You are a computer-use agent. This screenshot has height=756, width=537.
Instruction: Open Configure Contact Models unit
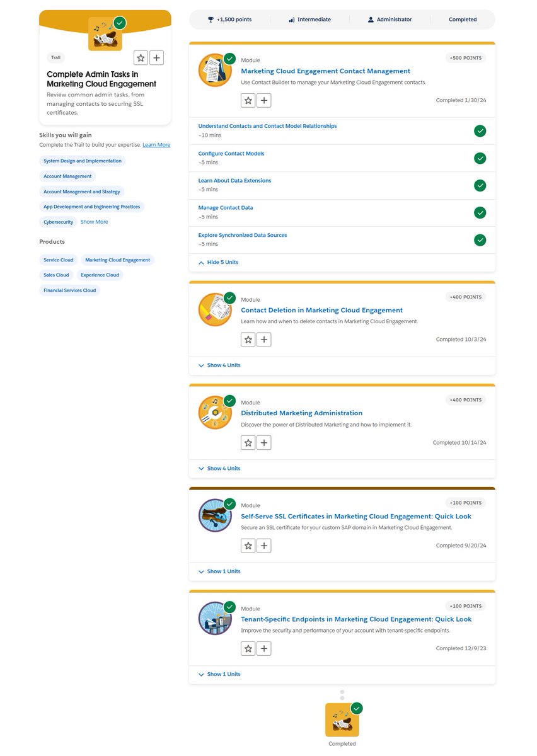click(231, 154)
